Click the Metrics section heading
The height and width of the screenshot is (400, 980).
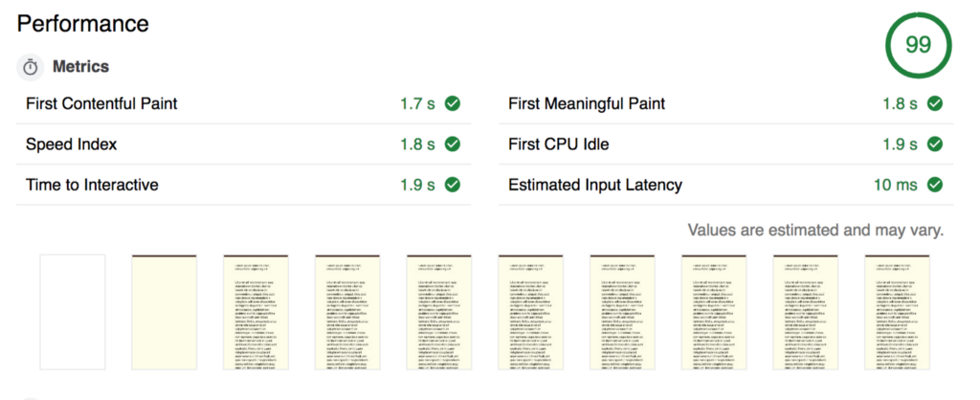[80, 67]
